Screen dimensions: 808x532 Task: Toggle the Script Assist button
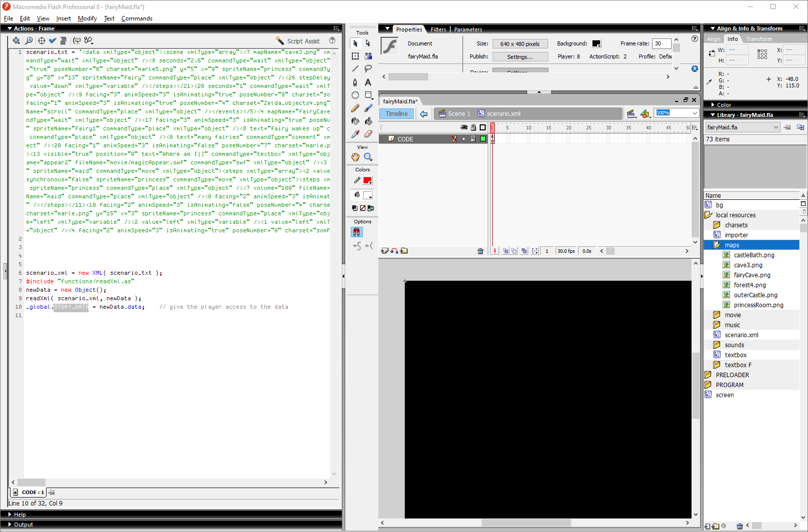[x=298, y=41]
